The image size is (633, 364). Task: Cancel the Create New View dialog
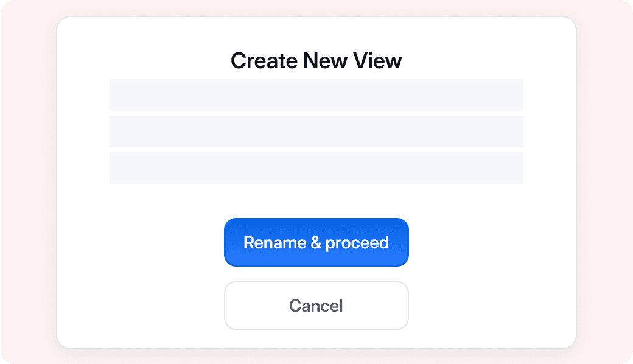(316, 306)
